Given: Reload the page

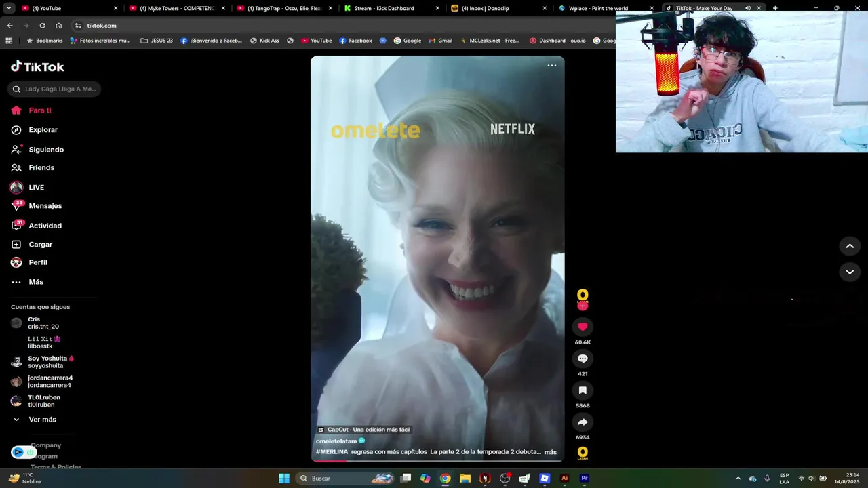Looking at the screenshot, I should pos(42,26).
